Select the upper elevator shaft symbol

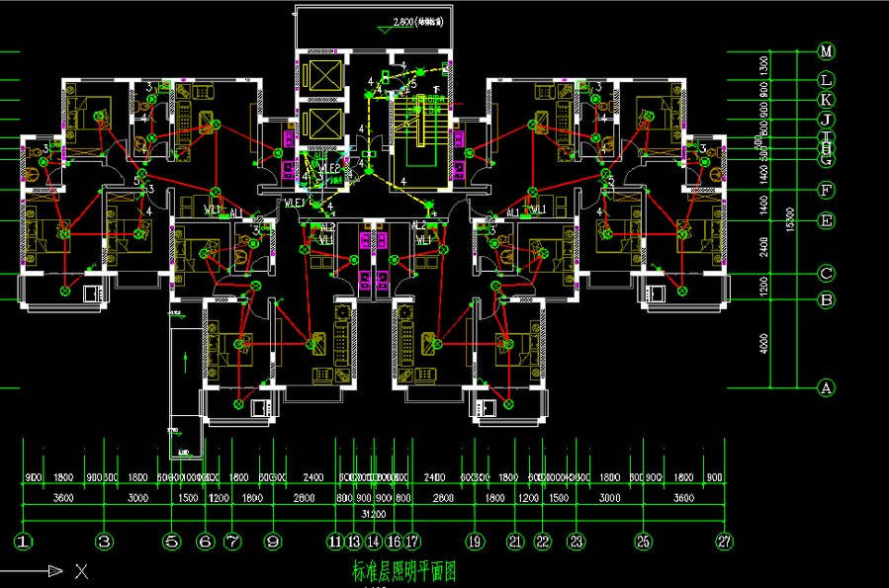click(323, 76)
